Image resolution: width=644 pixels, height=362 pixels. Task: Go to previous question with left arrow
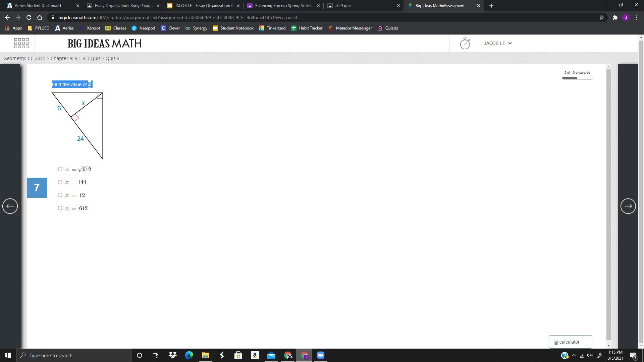coord(10,206)
